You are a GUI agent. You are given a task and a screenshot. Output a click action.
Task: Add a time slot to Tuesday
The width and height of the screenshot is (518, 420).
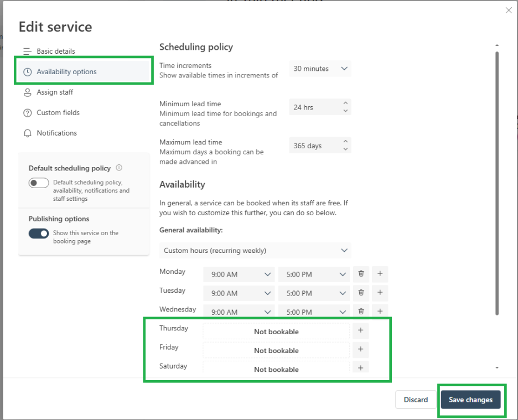380,292
